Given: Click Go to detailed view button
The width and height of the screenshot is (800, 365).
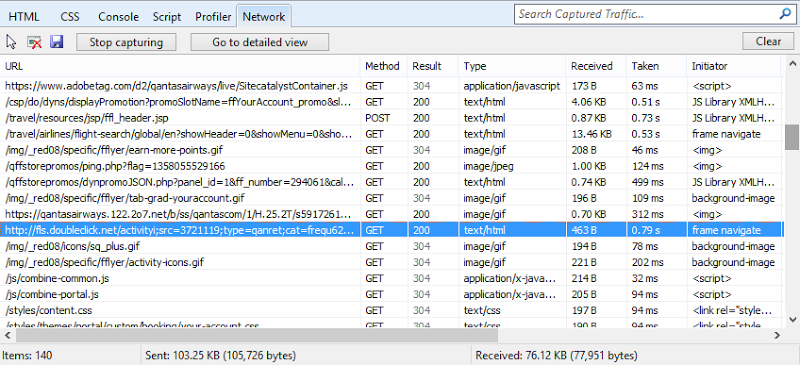Looking at the screenshot, I should point(260,42).
